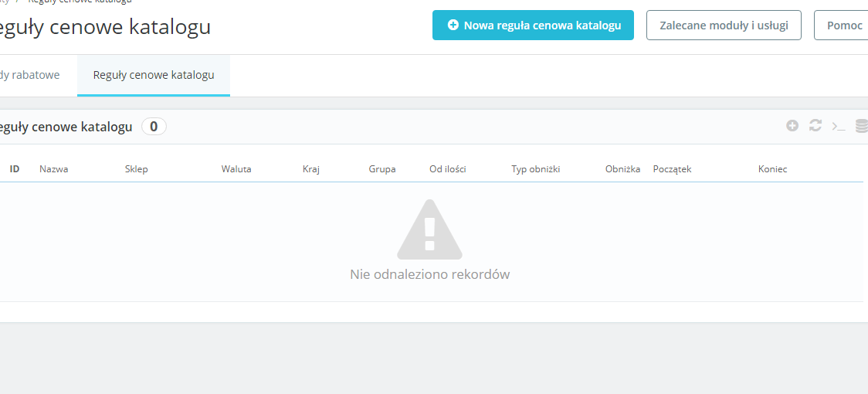This screenshot has width=868, height=394.
Task: Sort by the Sklep column header
Action: pos(136,169)
